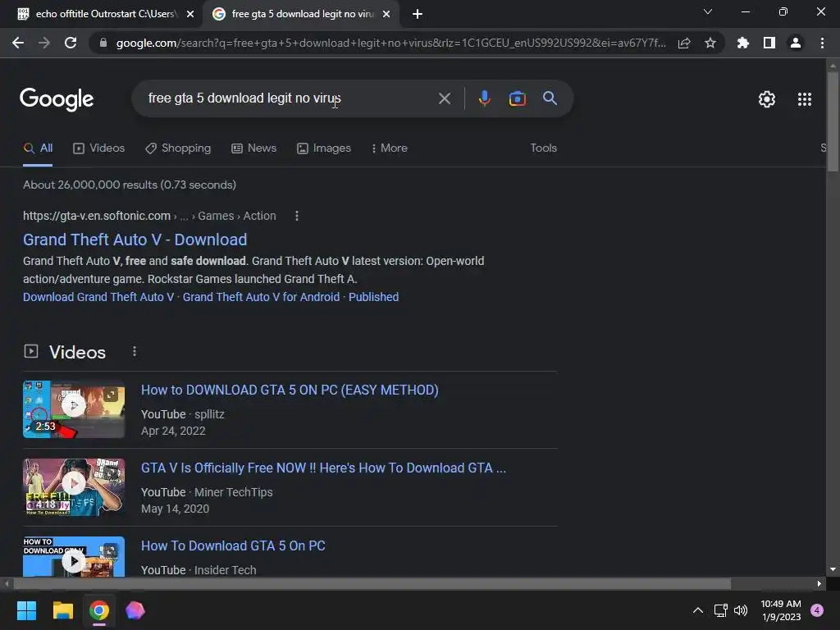This screenshot has width=840, height=630.
Task: Start search by voice microphone
Action: tap(484, 98)
